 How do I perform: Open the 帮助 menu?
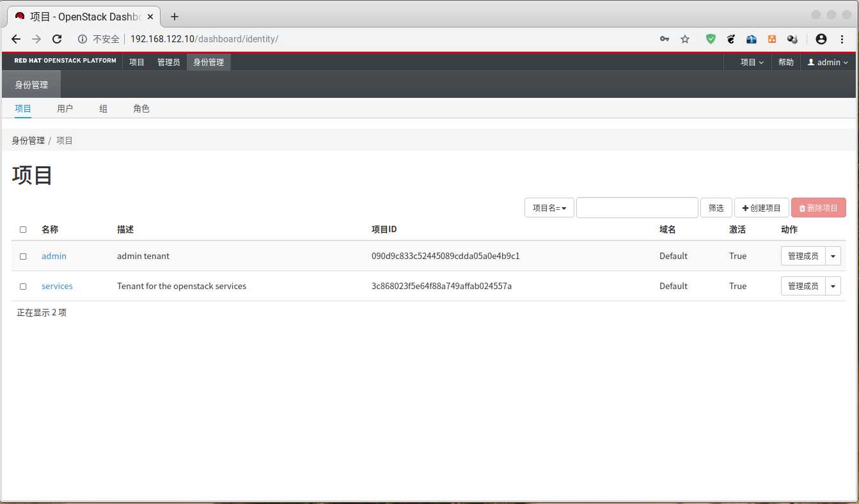click(786, 62)
